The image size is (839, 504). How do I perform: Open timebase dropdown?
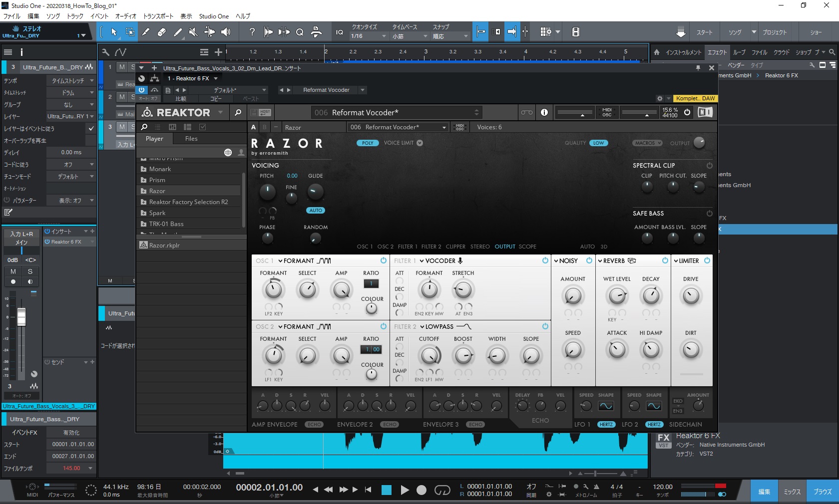point(410,36)
